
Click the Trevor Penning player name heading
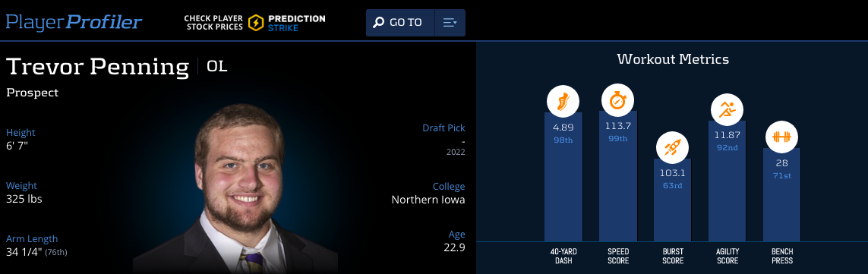[x=97, y=67]
